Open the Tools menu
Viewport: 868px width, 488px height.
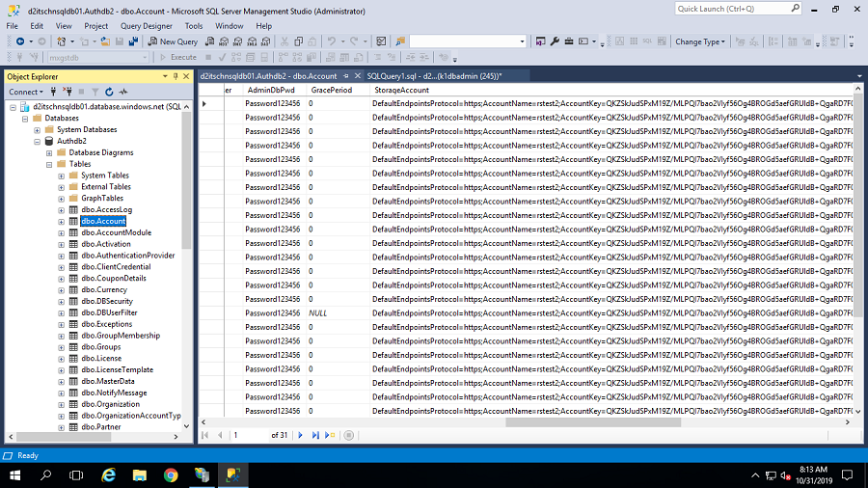click(x=194, y=26)
